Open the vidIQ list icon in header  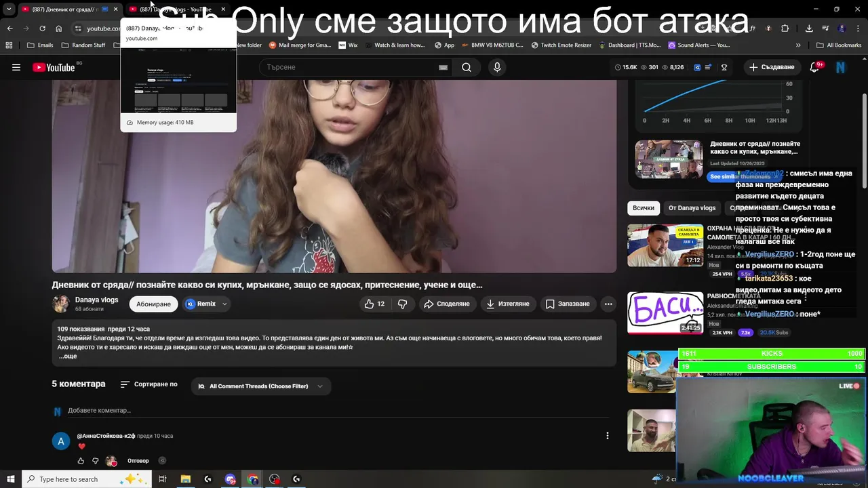[x=709, y=67]
